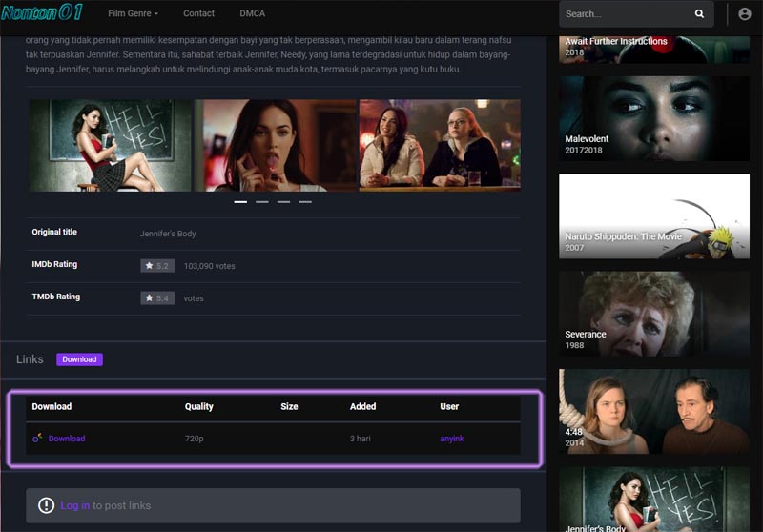Click the exclamation info icon beside Log in
The image size is (763, 532).
pyautogui.click(x=46, y=505)
